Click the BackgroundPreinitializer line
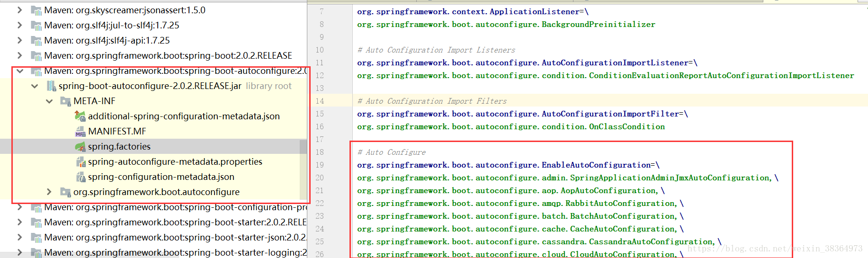Viewport: 868px width, 258px height. coord(506,24)
